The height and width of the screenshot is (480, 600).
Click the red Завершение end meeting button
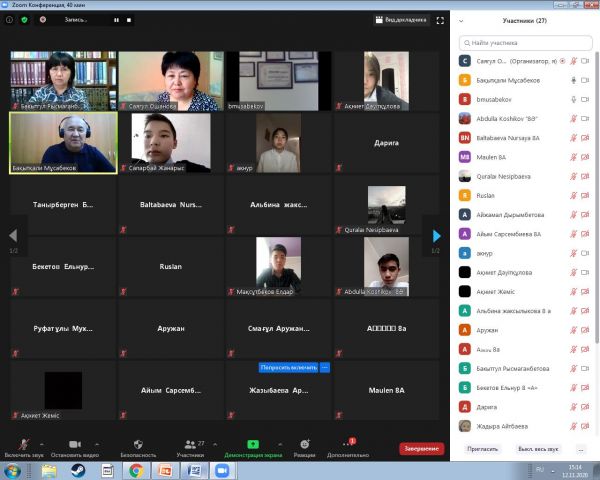[x=421, y=449]
